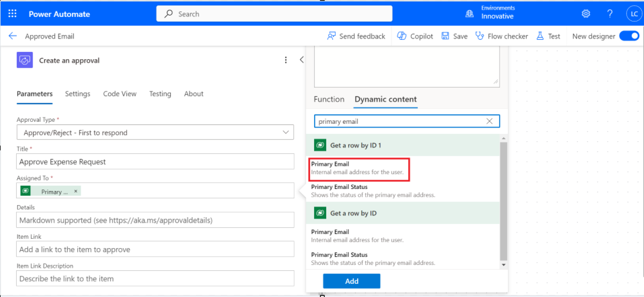Viewport: 644px width, 297px height.
Task: Open the settings gear icon
Action: click(x=586, y=14)
